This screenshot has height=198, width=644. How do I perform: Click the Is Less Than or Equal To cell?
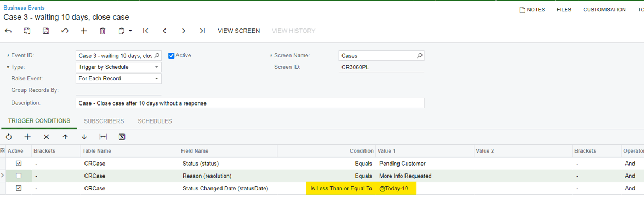(327, 189)
